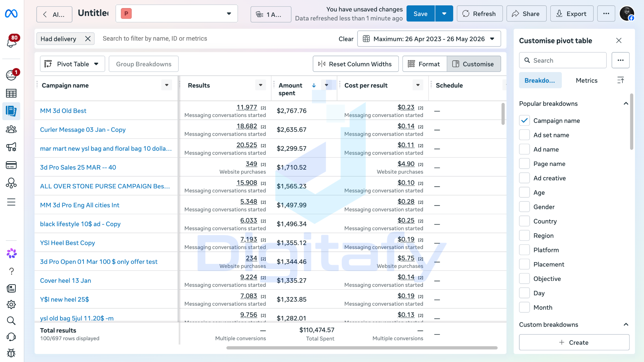Image resolution: width=644 pixels, height=362 pixels.
Task: Open the support headset icon
Action: [x=11, y=337]
